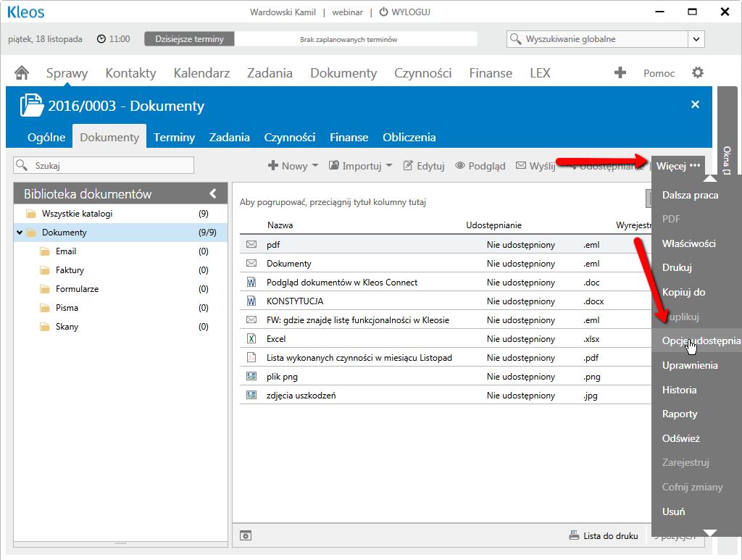742x560 pixels.
Task: Click the PDF icon of Lista wykonanych czynności
Action: pyautogui.click(x=251, y=358)
